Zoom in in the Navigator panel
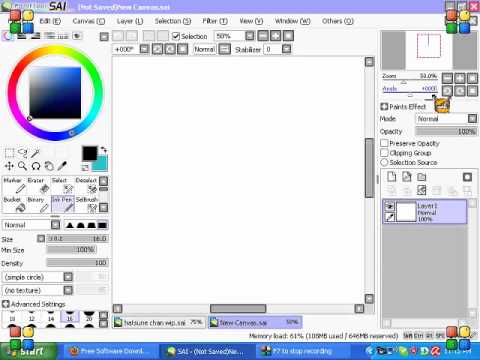480x360 pixels. tap(460, 78)
